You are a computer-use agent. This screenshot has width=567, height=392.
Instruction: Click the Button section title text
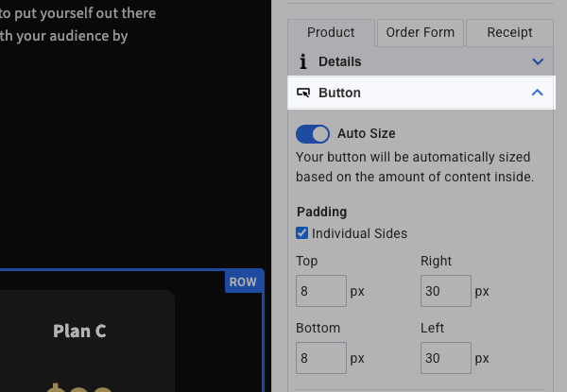coord(339,93)
